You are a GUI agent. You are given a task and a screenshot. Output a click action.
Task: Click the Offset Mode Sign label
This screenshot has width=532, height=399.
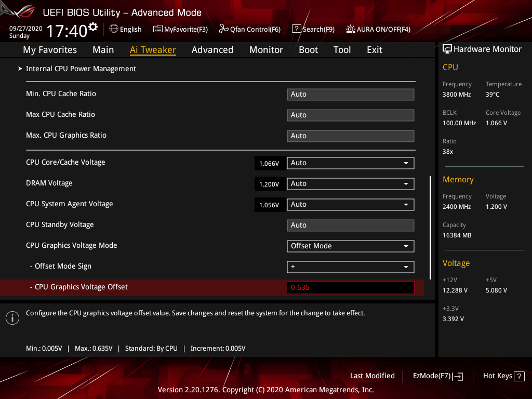point(63,267)
